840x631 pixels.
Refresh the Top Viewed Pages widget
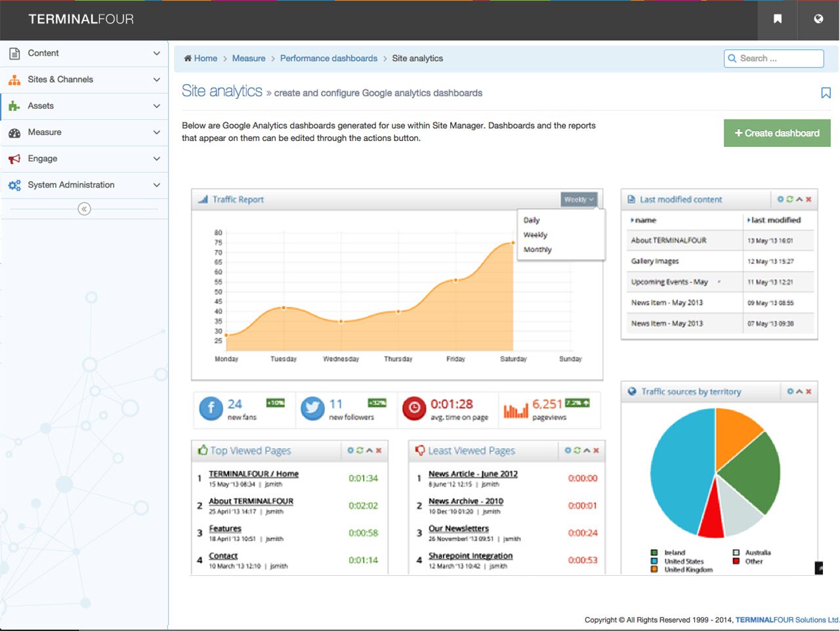click(360, 451)
